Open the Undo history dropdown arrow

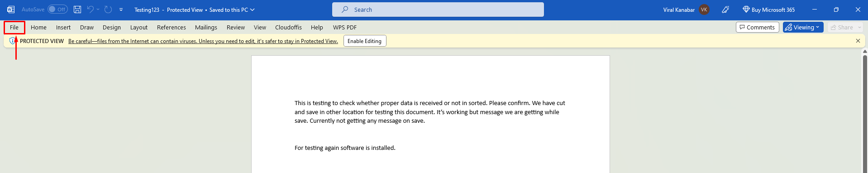98,10
